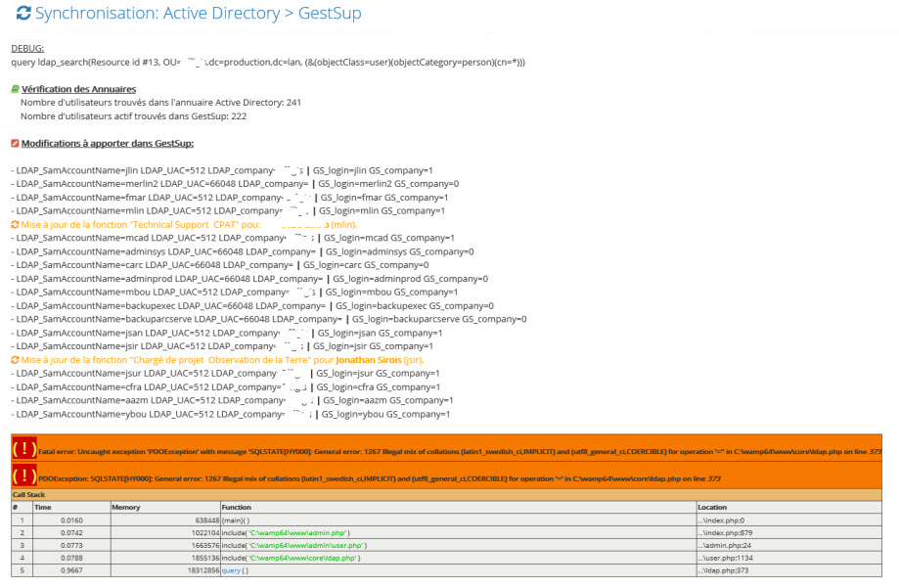Image resolution: width=899 pixels, height=588 pixels.
Task: Select the LDAP_SamAccountName=merlin2 line
Action: tap(235, 184)
